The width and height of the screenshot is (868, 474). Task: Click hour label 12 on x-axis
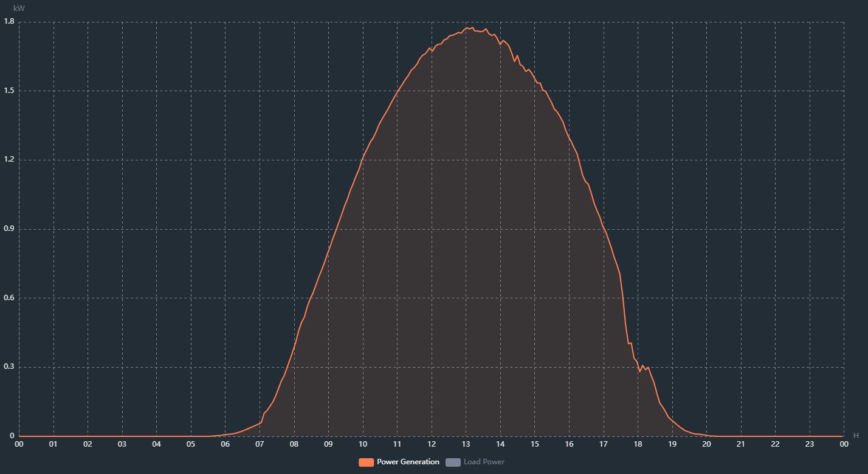click(x=432, y=444)
